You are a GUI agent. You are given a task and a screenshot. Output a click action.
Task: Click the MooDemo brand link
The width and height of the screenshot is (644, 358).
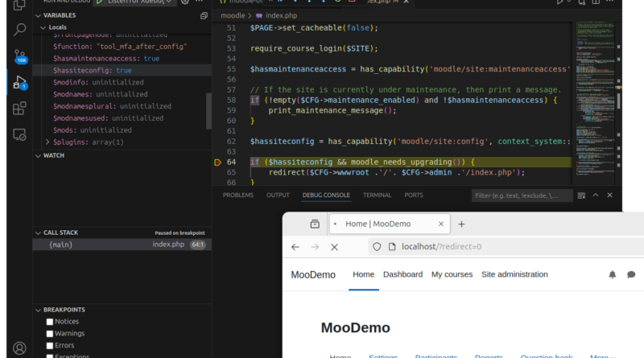313,274
